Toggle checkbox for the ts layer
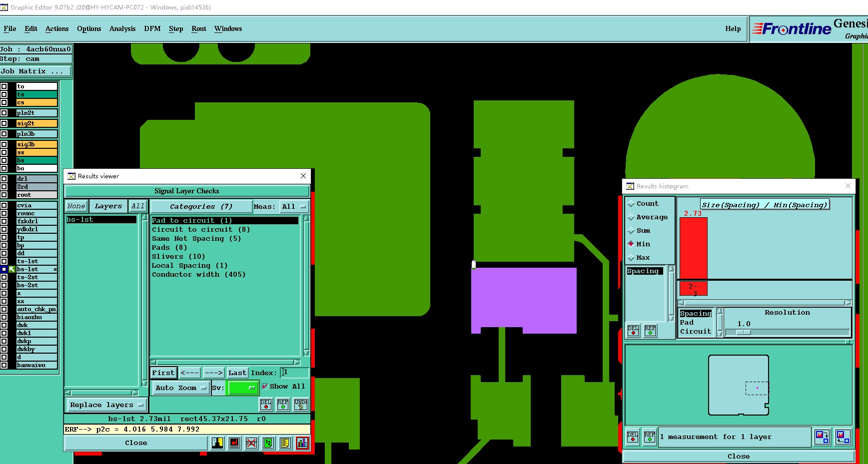This screenshot has height=464, width=868. tap(4, 94)
